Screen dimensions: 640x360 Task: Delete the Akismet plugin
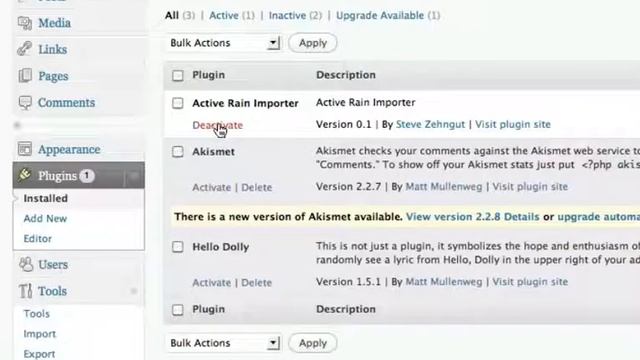pos(256,187)
